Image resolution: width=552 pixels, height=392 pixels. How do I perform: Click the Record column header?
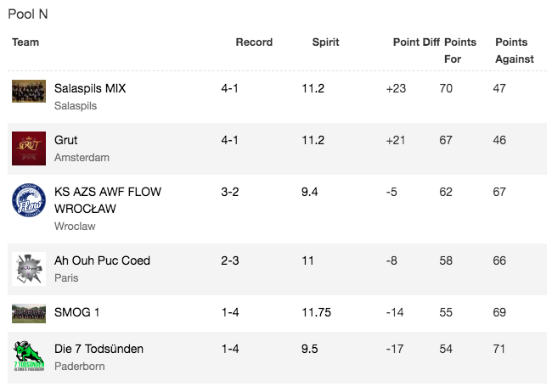pyautogui.click(x=254, y=42)
